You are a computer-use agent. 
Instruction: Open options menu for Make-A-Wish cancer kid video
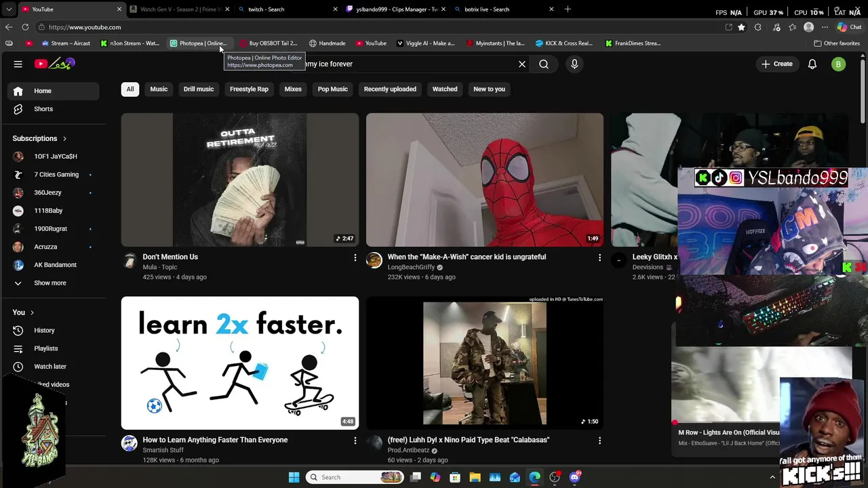(x=599, y=258)
